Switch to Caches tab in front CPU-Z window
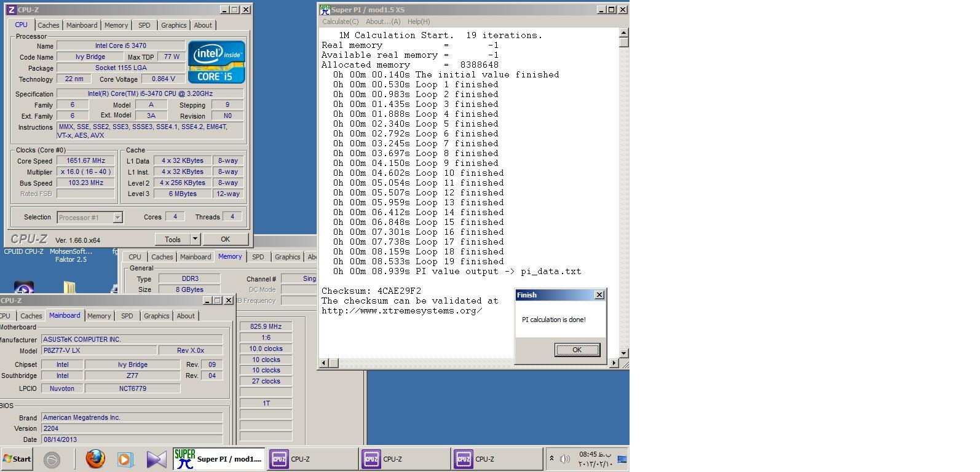The height and width of the screenshot is (472, 980). pos(49,25)
